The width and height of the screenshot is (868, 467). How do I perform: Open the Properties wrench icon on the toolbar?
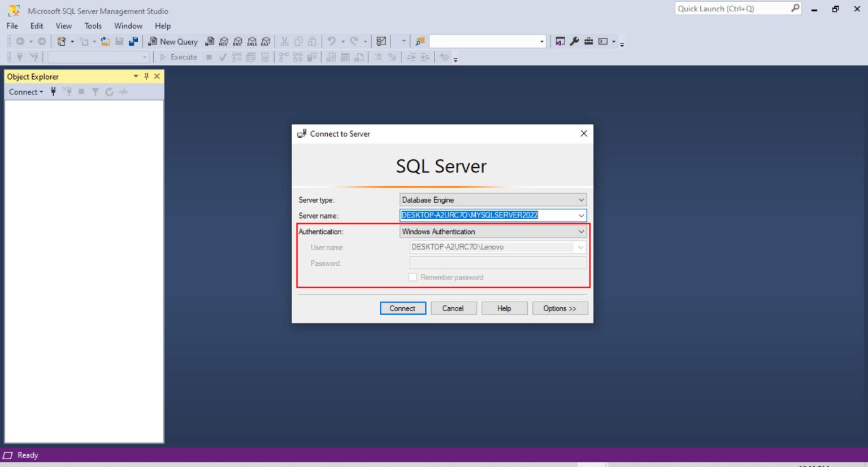(575, 41)
